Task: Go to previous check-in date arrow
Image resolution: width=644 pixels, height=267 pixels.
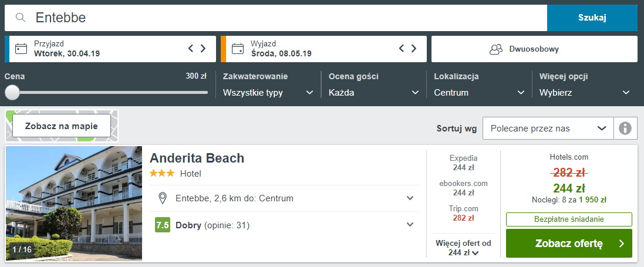Action: click(x=191, y=49)
